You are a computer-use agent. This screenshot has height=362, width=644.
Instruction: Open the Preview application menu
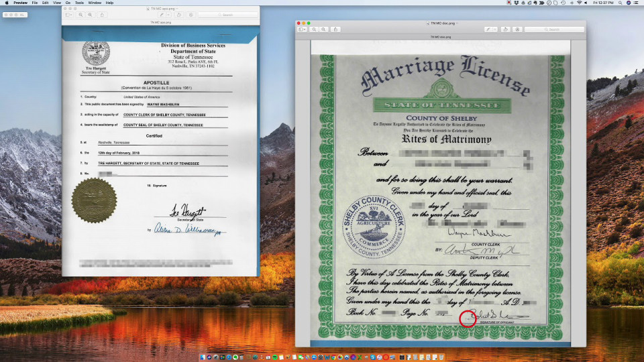point(20,3)
